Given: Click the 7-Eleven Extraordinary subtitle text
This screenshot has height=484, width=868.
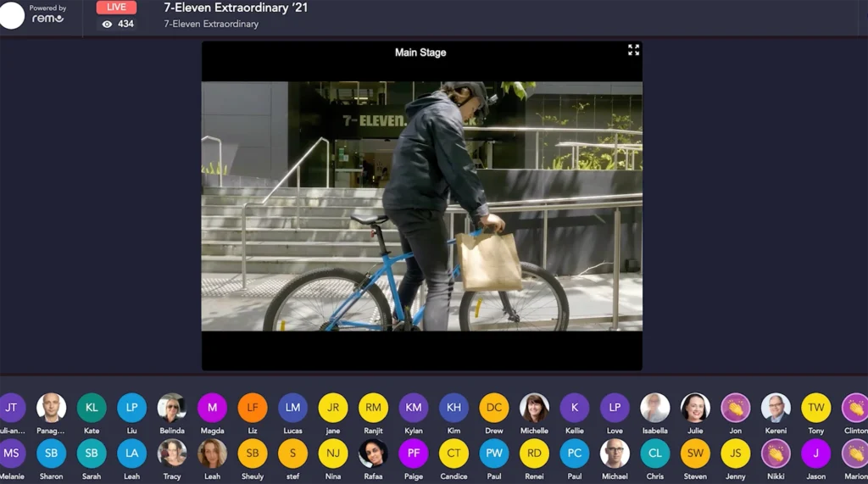Looking at the screenshot, I should pos(211,24).
